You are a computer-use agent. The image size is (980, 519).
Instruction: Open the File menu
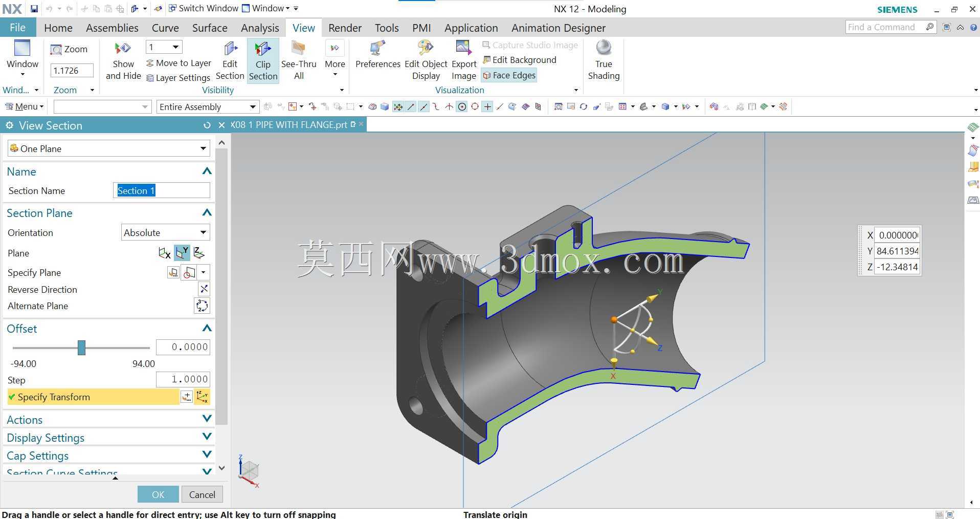[18, 28]
